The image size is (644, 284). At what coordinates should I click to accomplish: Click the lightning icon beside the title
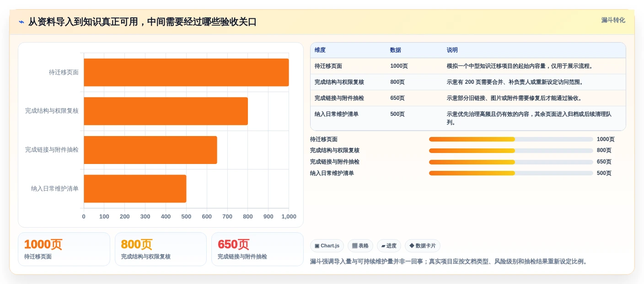(x=21, y=22)
